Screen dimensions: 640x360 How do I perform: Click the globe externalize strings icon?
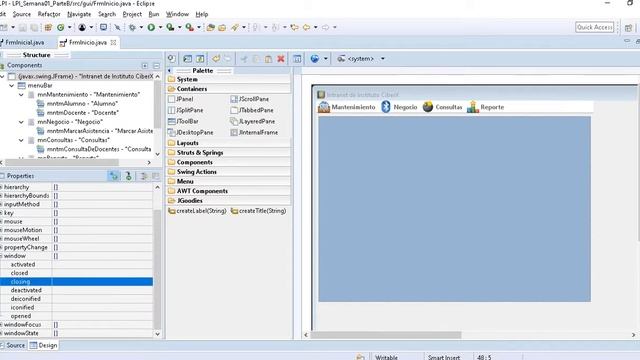[x=314, y=59]
